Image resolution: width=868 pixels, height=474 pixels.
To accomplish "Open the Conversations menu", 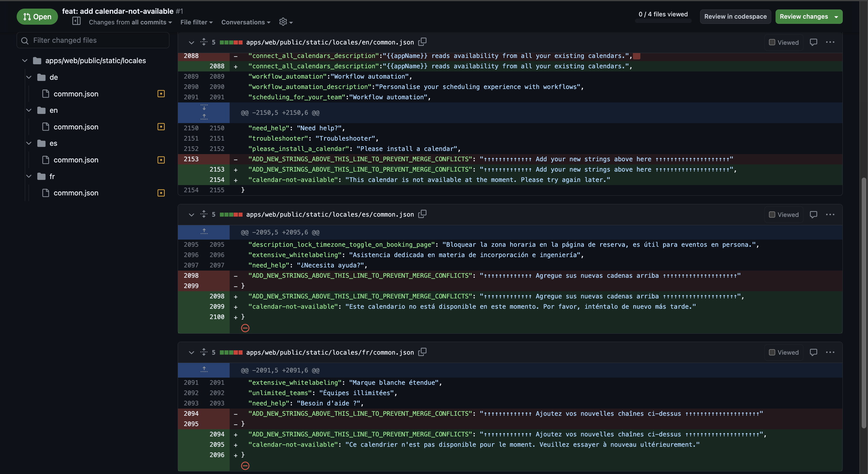I will coord(246,22).
